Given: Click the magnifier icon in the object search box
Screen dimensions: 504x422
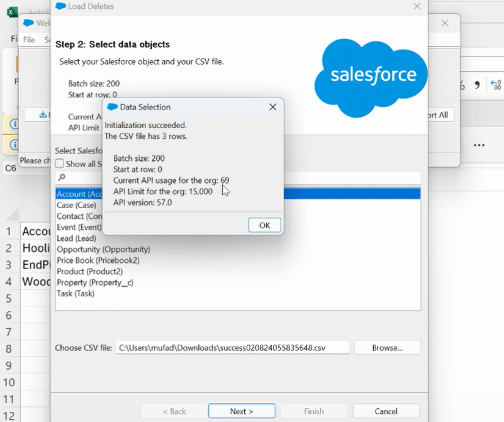Looking at the screenshot, I should (61, 178).
